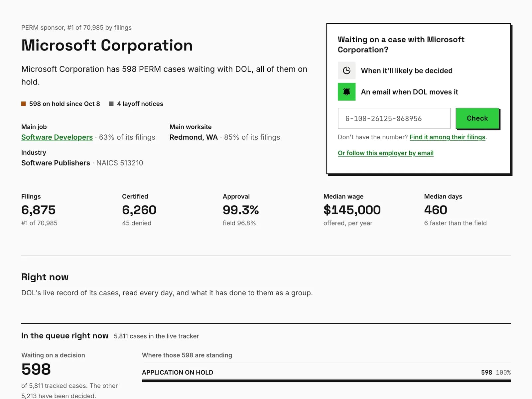This screenshot has height=399, width=532.
Task: Click 'In the queue right now' heading
Action: 65,336
